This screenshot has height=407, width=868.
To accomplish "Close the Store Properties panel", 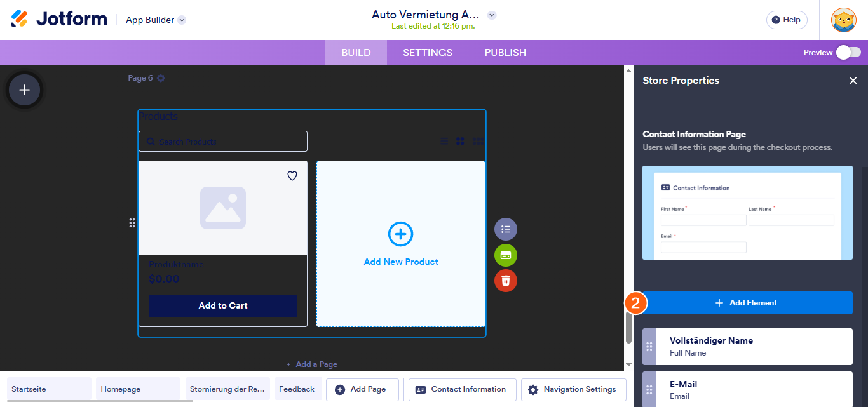I will pyautogui.click(x=853, y=81).
